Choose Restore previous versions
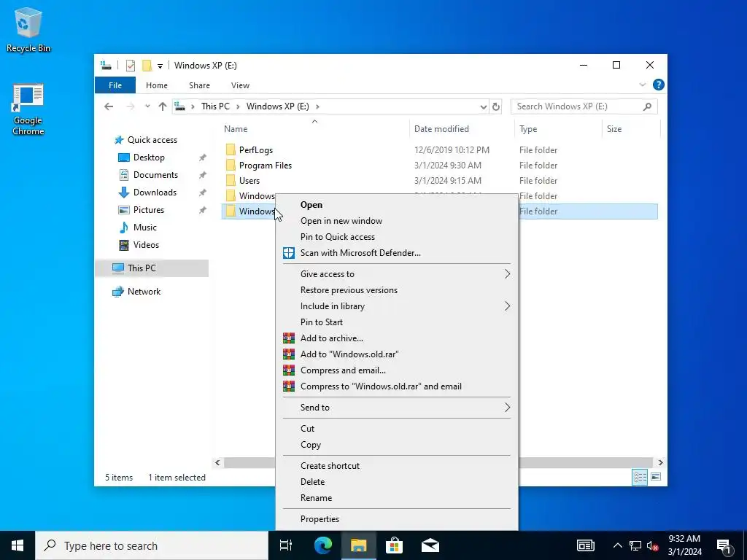Image resolution: width=747 pixels, height=560 pixels. pos(396,290)
